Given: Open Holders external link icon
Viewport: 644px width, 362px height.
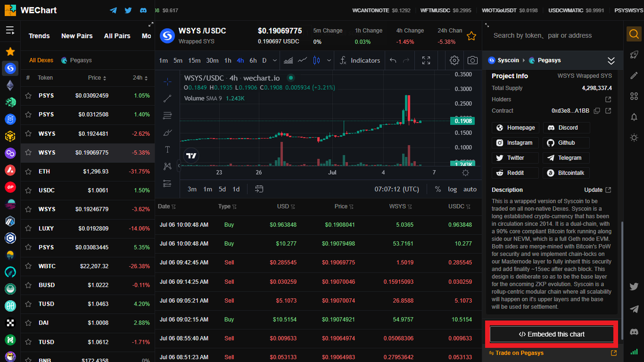Looking at the screenshot, I should pos(608,99).
